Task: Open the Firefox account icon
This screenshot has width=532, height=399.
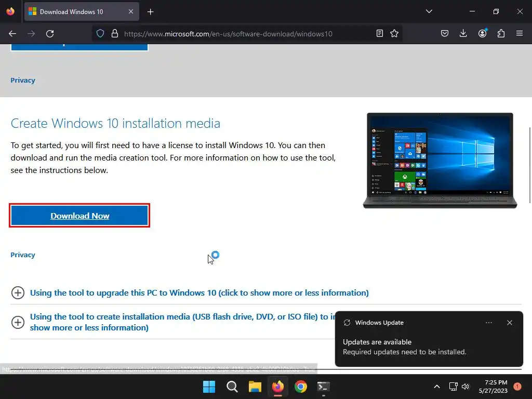Action: pyautogui.click(x=482, y=33)
